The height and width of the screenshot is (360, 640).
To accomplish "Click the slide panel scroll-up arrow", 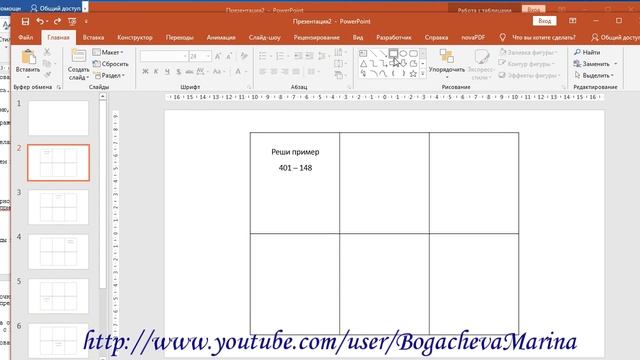I will point(102,97).
